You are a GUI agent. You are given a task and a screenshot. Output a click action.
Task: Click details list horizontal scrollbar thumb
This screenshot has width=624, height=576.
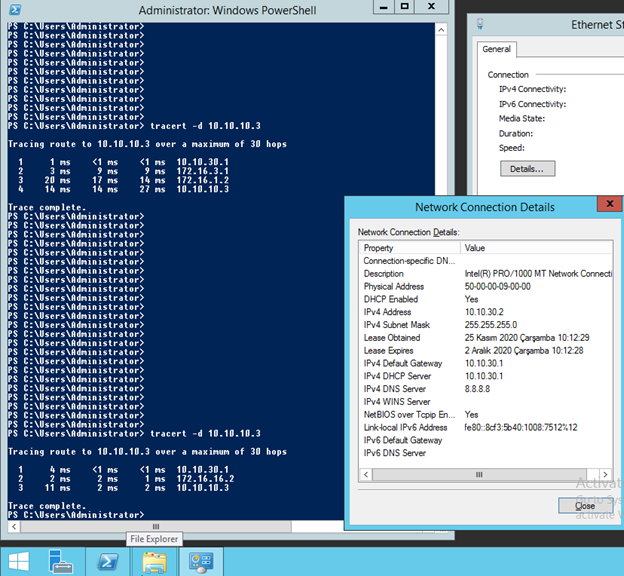[479, 474]
